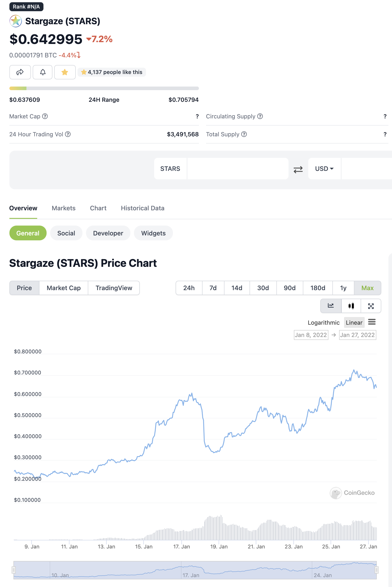Click the Stargaze (STARS) Price Chart heading
This screenshot has width=392, height=587.
pos(83,263)
